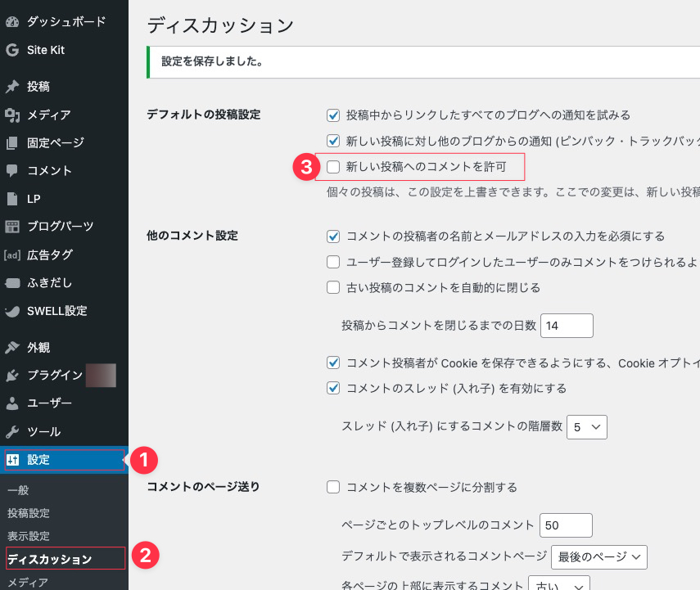700x590 pixels.
Task: Check コメントを複数ページに分割する option
Action: (333, 487)
